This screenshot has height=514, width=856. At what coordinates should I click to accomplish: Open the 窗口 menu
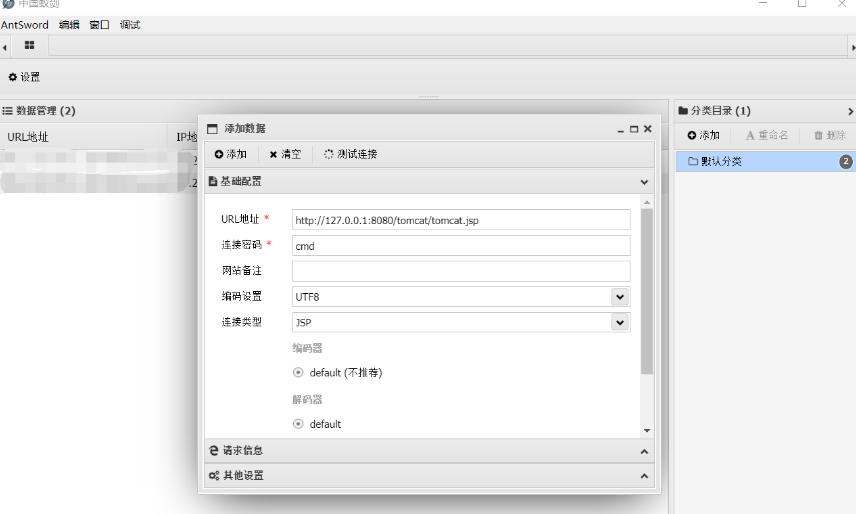pyautogui.click(x=99, y=25)
